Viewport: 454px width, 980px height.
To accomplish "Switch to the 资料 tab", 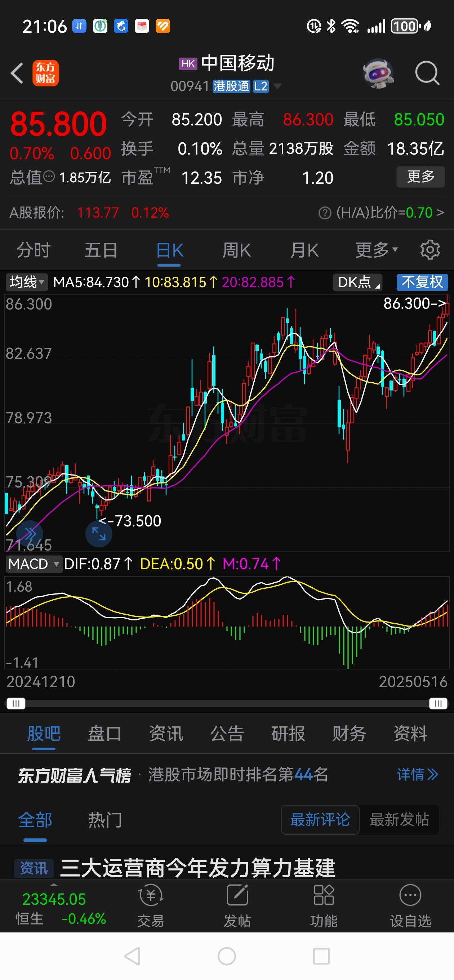I will [x=410, y=733].
